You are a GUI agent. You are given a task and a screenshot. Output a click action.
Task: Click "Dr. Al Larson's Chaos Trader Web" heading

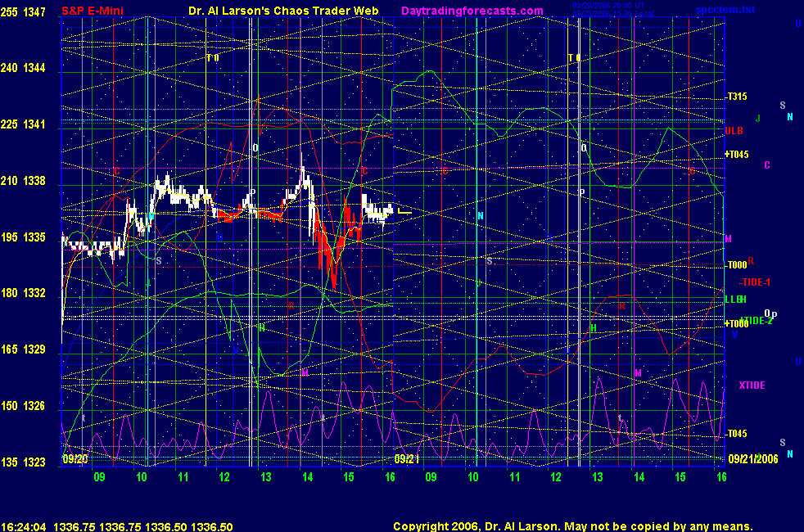click(283, 11)
